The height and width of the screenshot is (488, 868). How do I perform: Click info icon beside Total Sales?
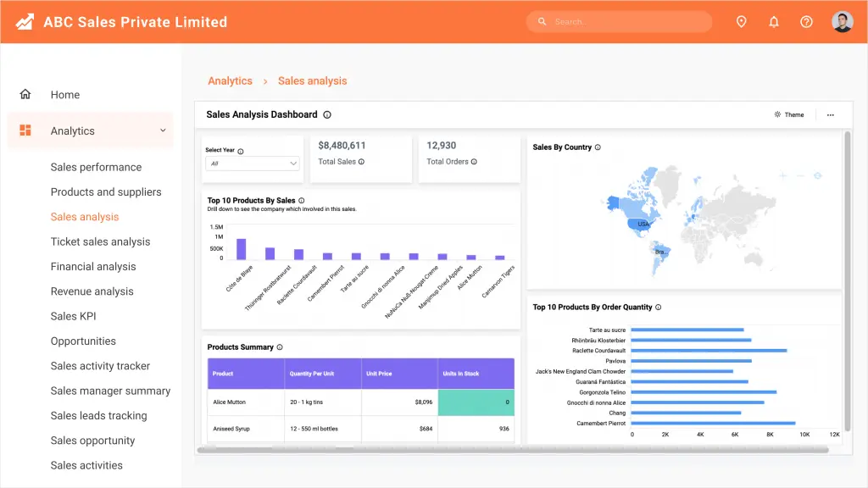tap(361, 162)
